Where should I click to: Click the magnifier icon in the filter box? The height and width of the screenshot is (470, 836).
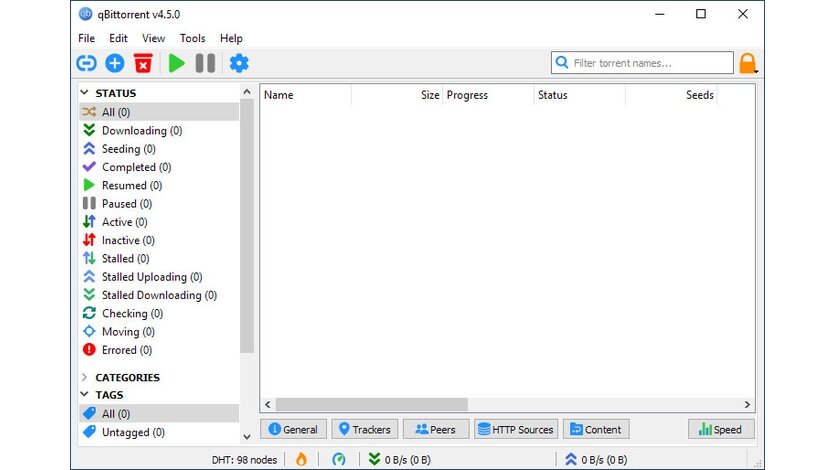pos(562,62)
